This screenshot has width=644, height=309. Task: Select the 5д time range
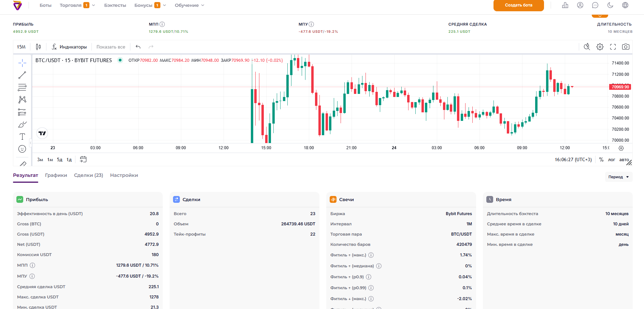(60, 159)
